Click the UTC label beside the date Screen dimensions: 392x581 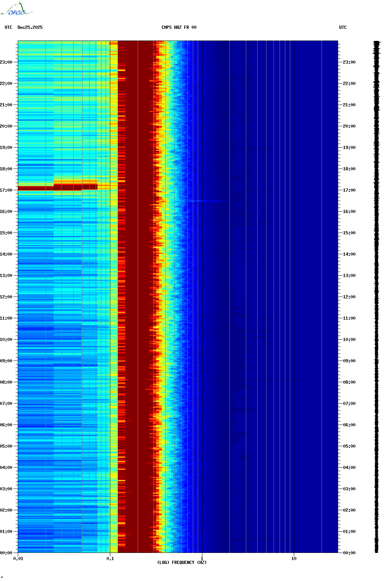(9, 27)
